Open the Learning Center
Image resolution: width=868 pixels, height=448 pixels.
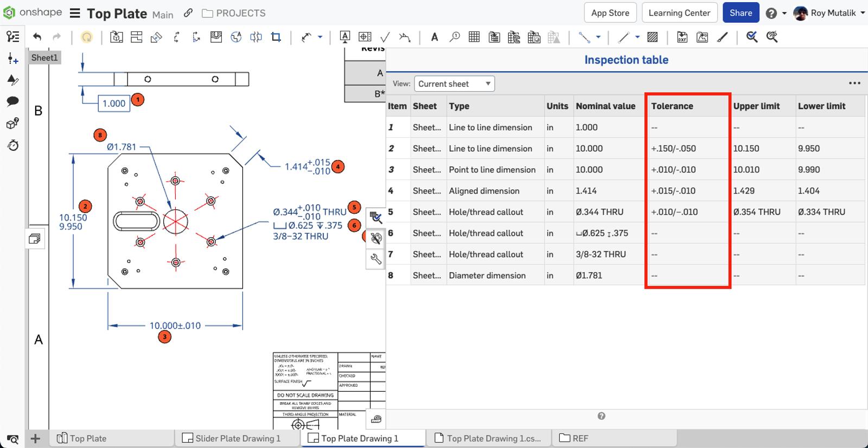[679, 13]
